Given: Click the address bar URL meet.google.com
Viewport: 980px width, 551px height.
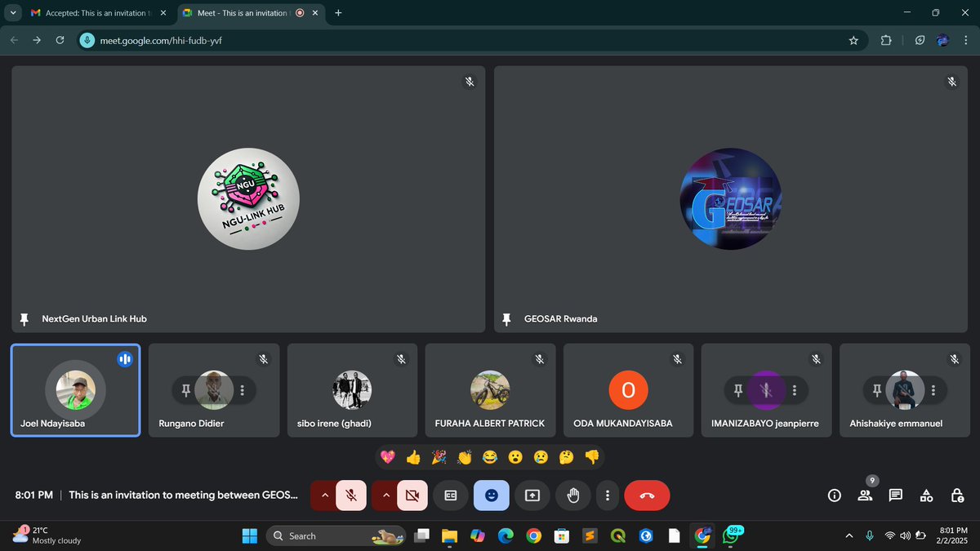Looking at the screenshot, I should tap(161, 40).
